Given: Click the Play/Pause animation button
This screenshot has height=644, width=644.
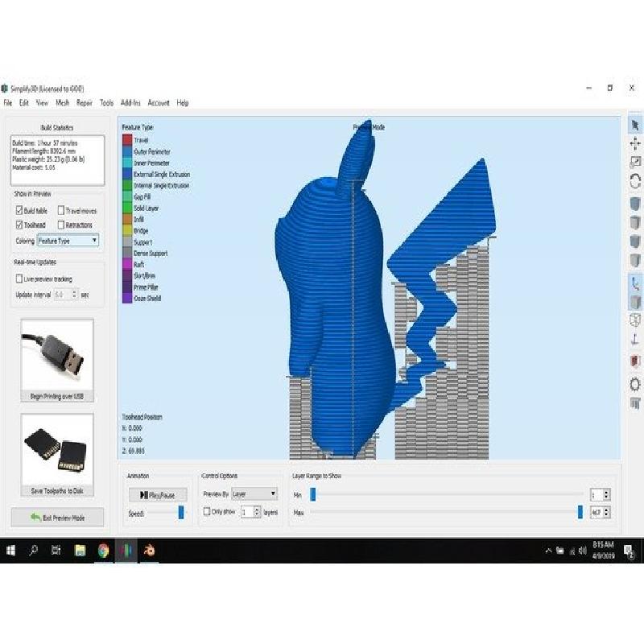Looking at the screenshot, I should [158, 495].
